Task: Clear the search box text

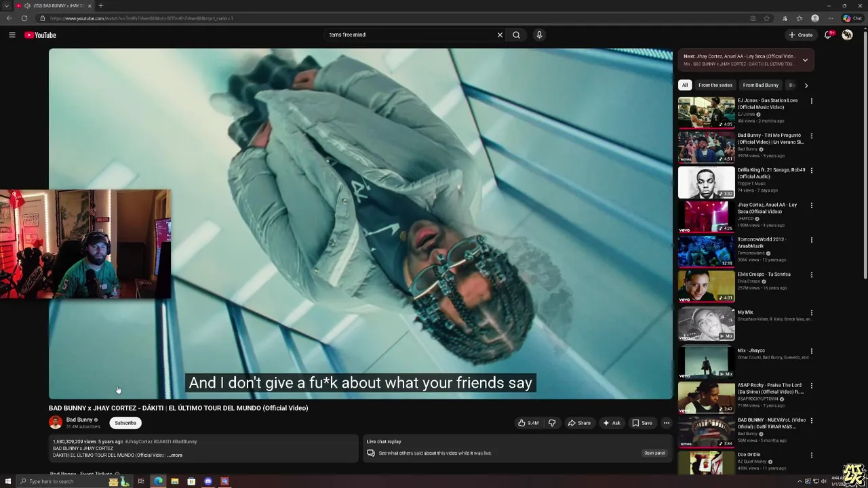Action: click(x=500, y=35)
